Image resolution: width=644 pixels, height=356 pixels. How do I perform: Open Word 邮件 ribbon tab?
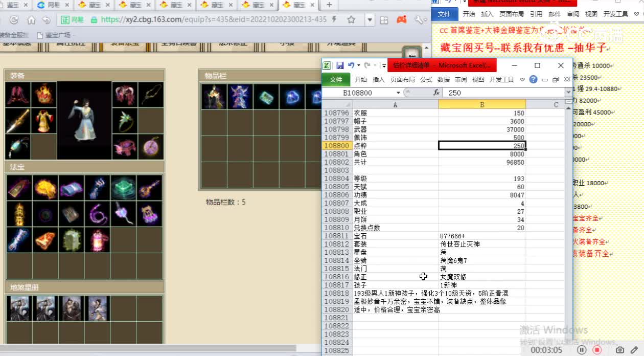click(555, 14)
